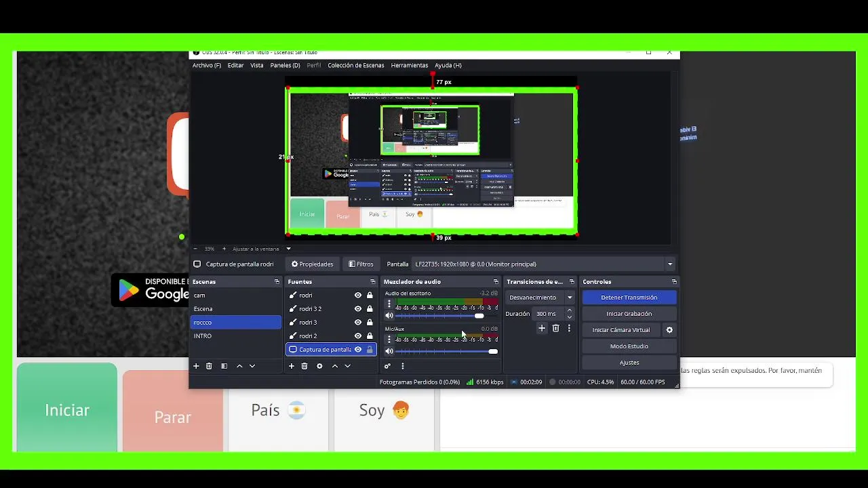Move the selected source down with the Fuentes arrow
This screenshot has height=488, width=868.
[x=347, y=366]
